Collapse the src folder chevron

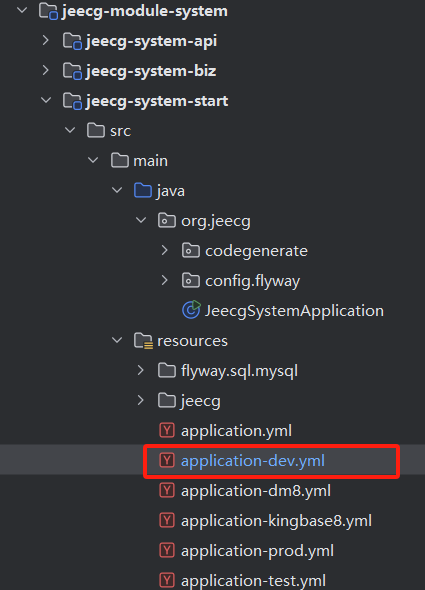coord(70,131)
